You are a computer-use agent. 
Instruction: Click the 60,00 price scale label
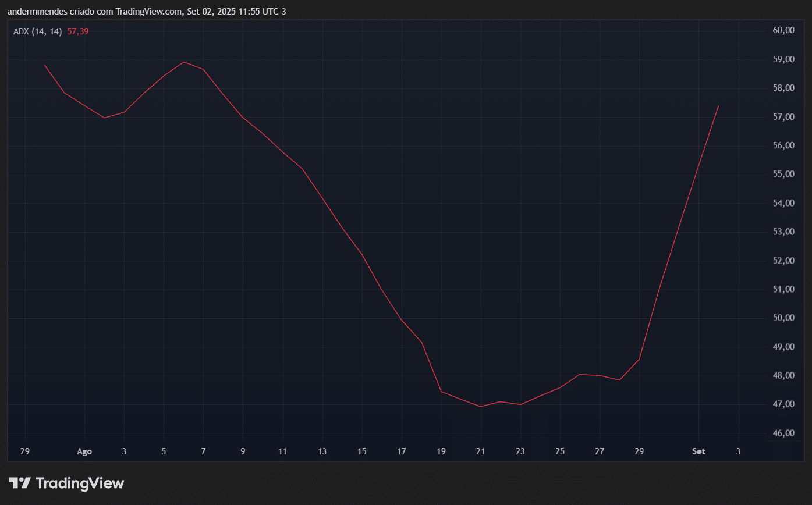pyautogui.click(x=783, y=31)
